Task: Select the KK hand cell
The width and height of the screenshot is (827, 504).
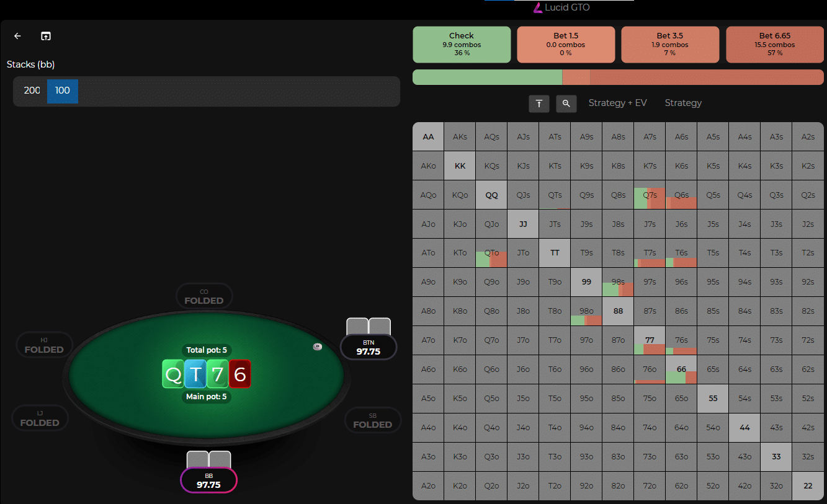Action: pyautogui.click(x=460, y=166)
